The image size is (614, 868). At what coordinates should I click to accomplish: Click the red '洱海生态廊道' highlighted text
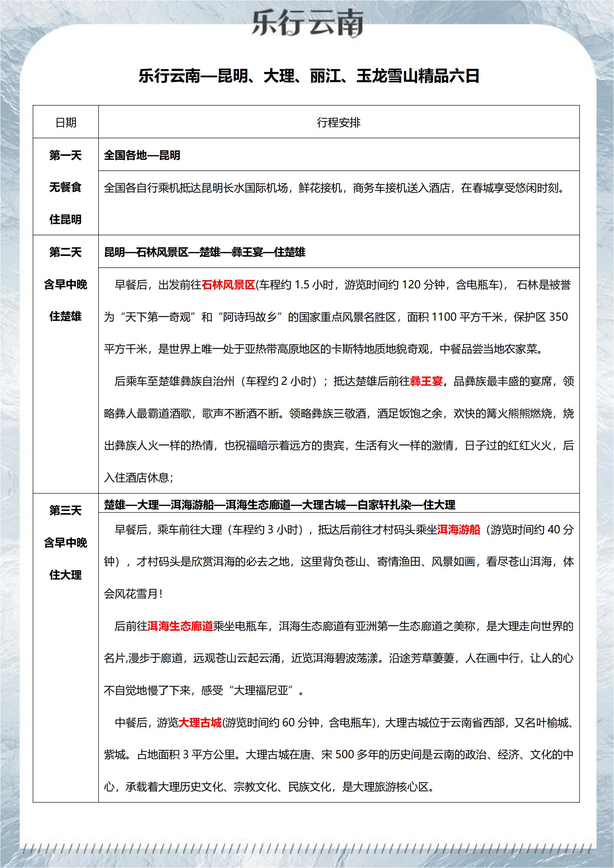[180, 626]
